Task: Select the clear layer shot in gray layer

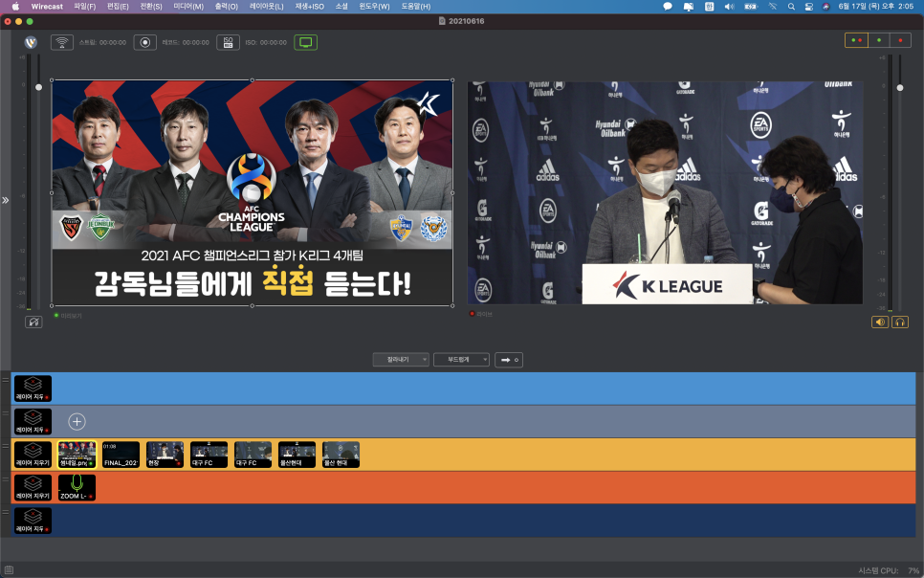Action: [33, 422]
